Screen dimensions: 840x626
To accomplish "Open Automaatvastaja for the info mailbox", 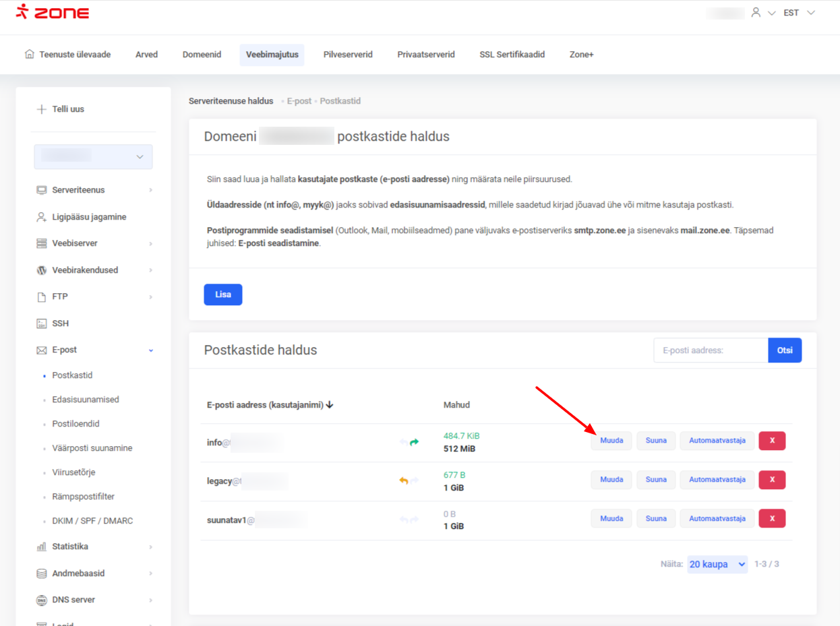I will [x=717, y=441].
